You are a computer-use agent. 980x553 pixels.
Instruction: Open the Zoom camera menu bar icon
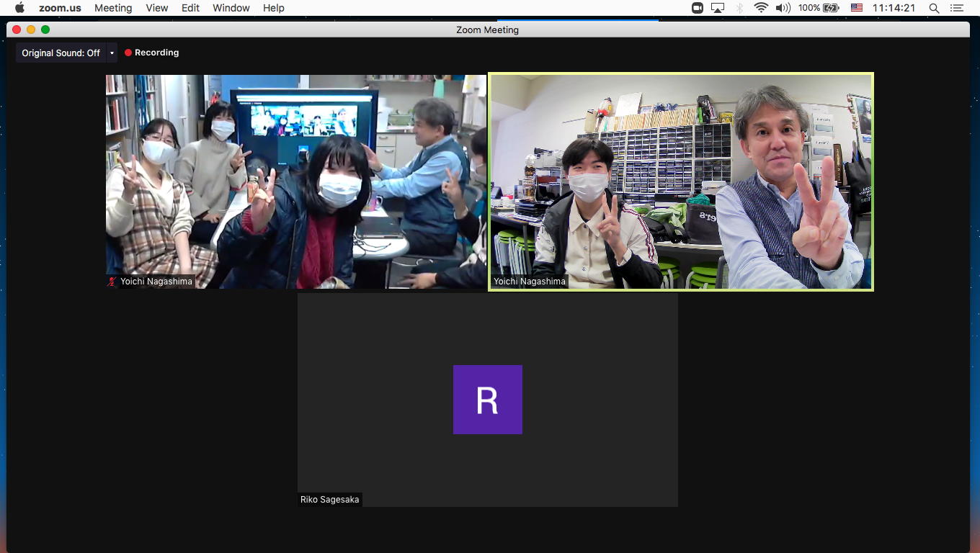(x=697, y=8)
